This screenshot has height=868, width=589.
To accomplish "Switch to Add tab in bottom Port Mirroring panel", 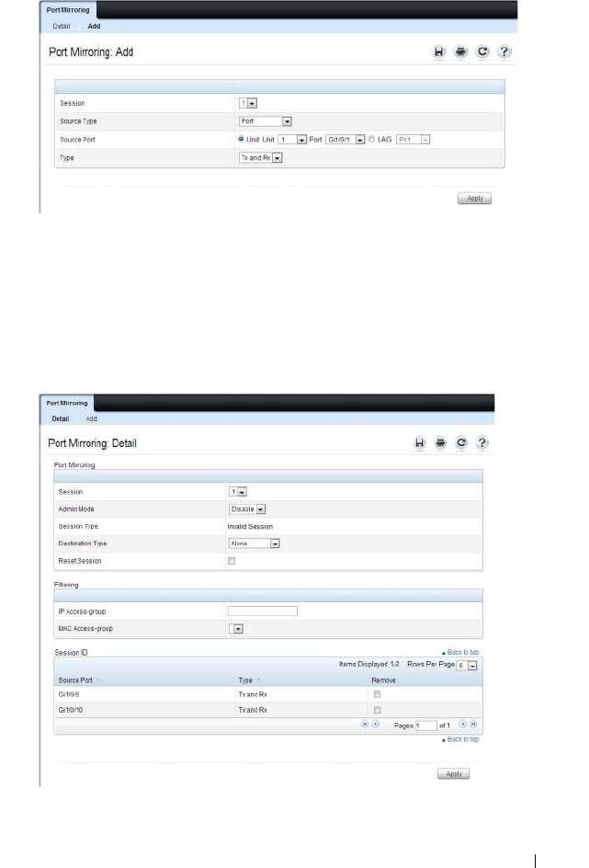I will 91,419.
